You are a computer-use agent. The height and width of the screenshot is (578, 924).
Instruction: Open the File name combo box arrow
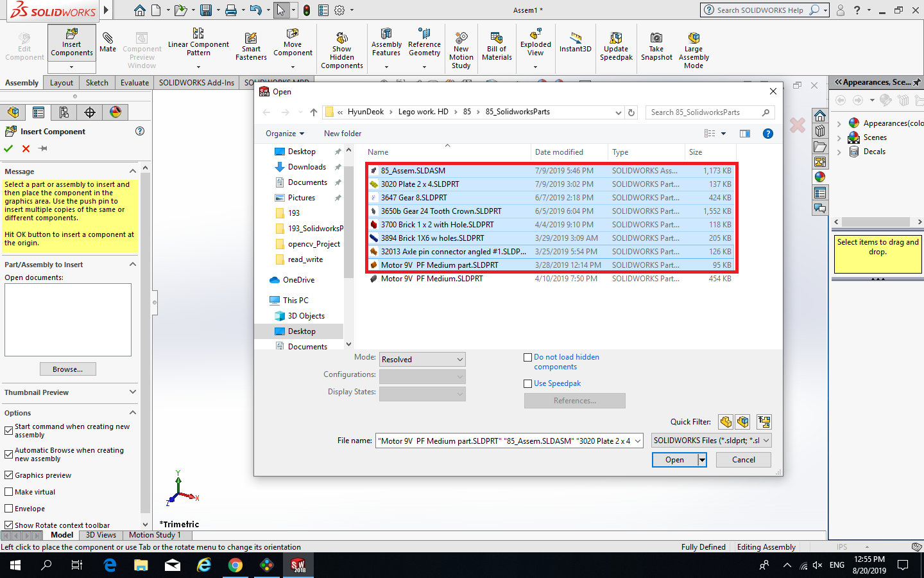tap(637, 441)
